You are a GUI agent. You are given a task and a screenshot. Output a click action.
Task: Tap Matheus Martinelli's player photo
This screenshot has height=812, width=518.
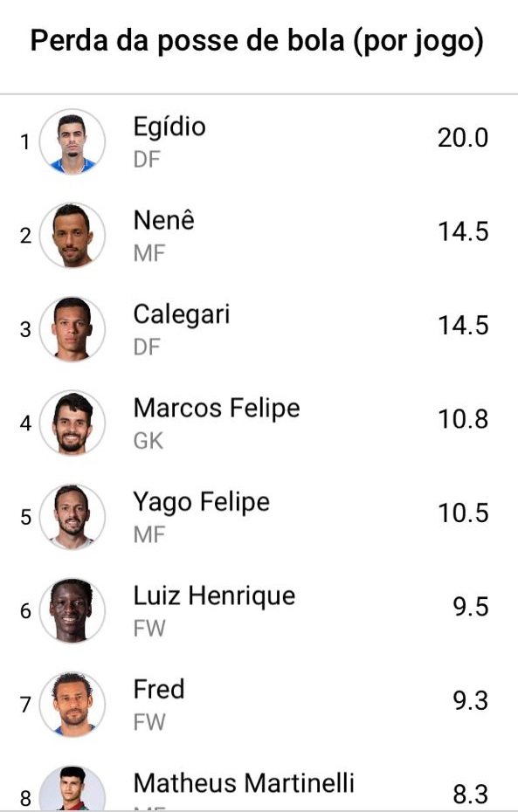(x=73, y=788)
